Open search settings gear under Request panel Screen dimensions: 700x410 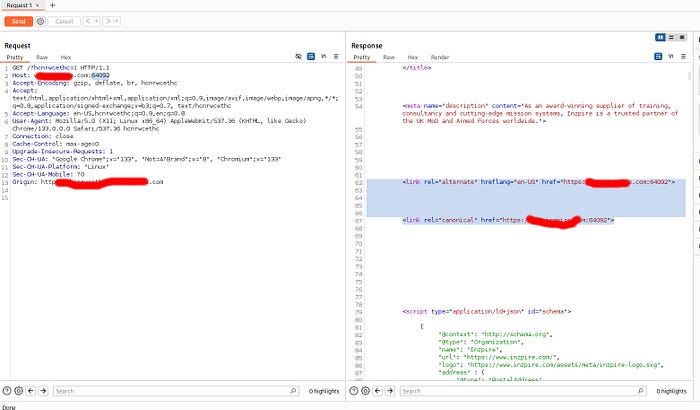18,391
